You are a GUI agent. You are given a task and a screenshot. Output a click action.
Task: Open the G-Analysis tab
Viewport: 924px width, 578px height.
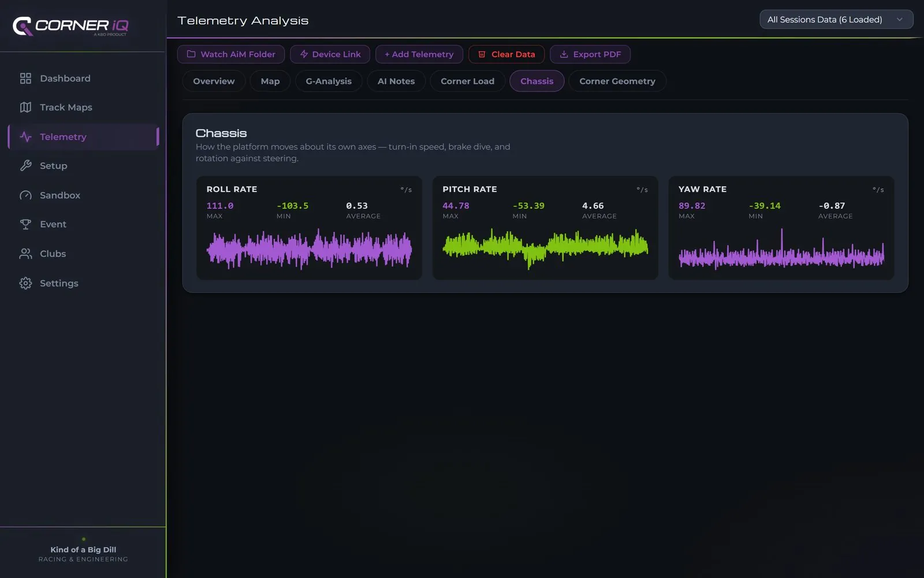coord(329,81)
